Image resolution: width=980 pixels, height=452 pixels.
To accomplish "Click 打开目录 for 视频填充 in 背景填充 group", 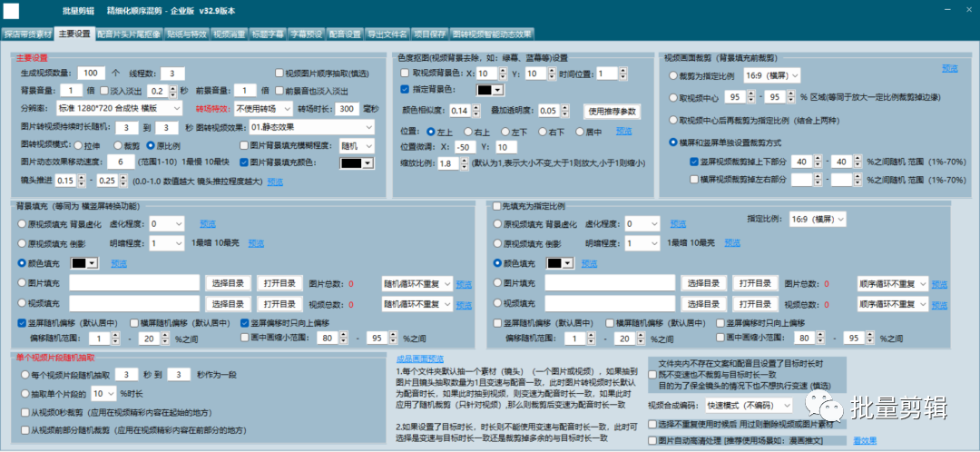I will point(279,304).
